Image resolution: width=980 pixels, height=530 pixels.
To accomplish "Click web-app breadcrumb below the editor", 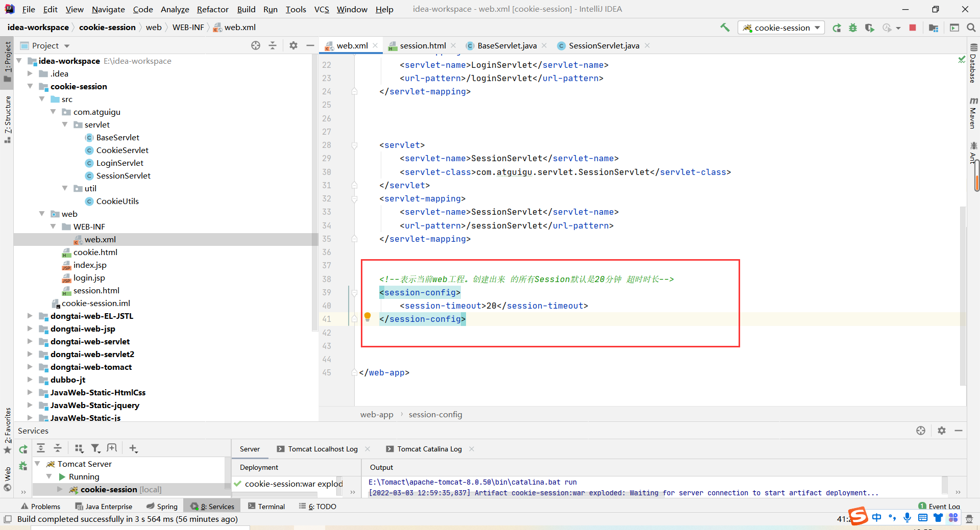I will (x=377, y=414).
